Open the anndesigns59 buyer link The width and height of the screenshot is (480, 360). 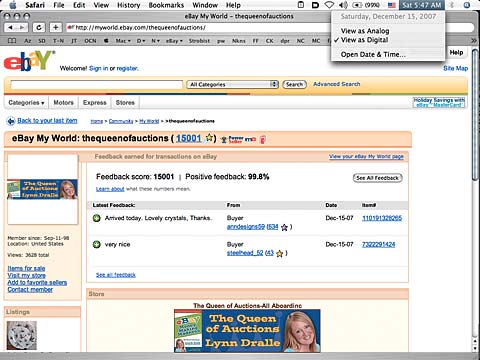pos(246,227)
